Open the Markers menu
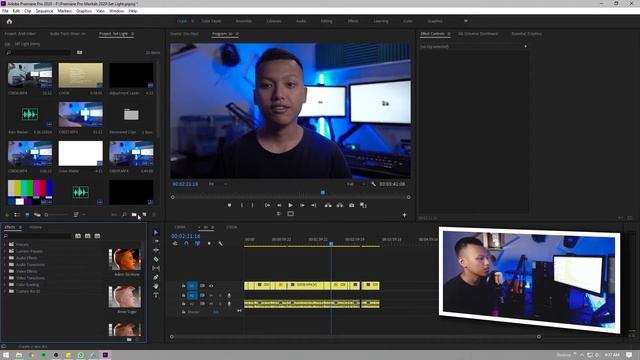Image resolution: width=640 pixels, height=360 pixels. (64, 11)
